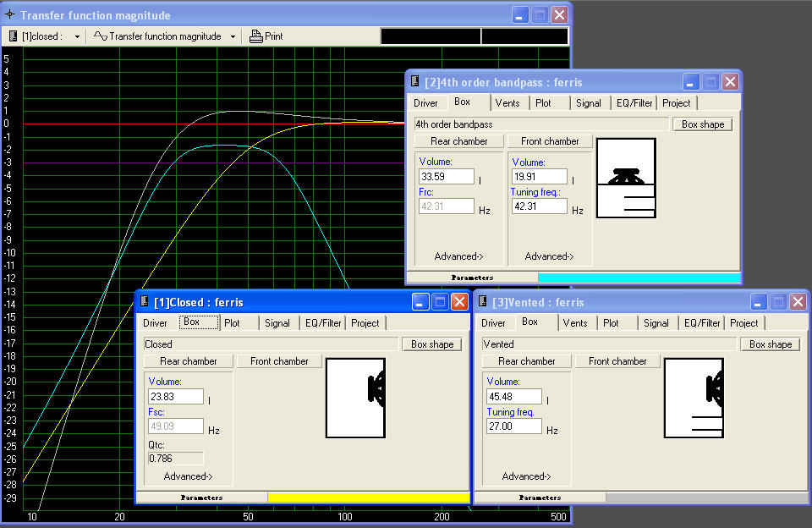Click the Vented Tuning freq field showing 27.00
This screenshot has height=528, width=812.
513,426
